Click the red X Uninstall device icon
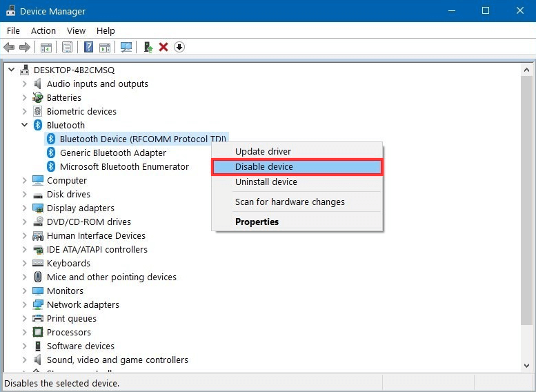The height and width of the screenshot is (392, 536). coord(163,47)
